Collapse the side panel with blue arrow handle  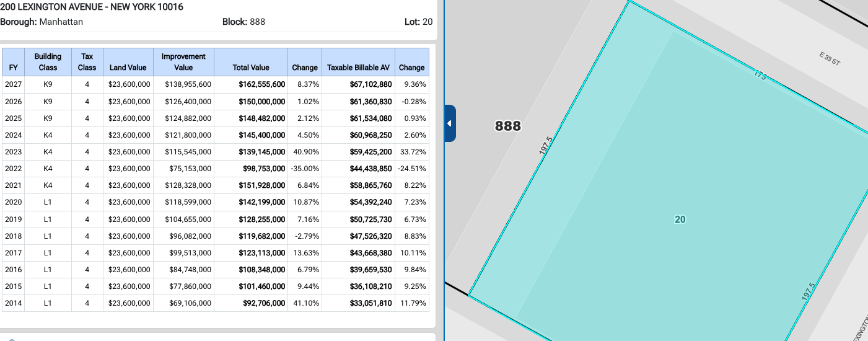pos(450,123)
